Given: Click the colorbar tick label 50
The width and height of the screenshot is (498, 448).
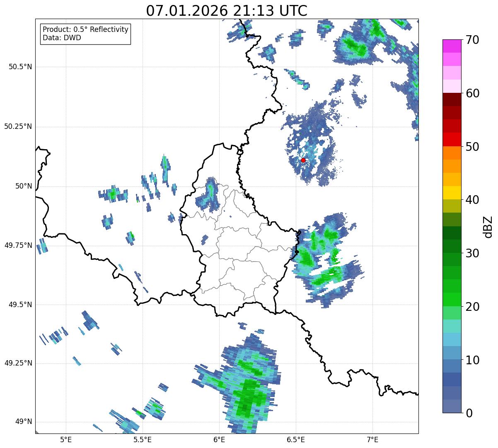Looking at the screenshot, I should click(472, 147).
